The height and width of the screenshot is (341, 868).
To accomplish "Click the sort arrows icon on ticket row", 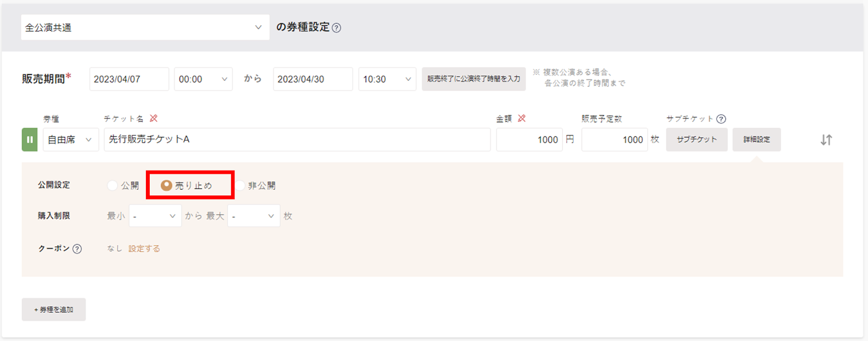I will 826,140.
